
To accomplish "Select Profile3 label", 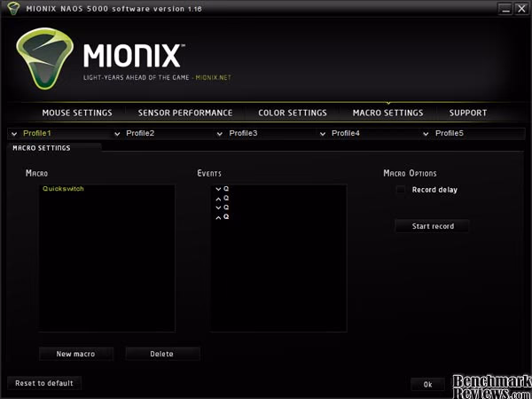I will click(243, 133).
